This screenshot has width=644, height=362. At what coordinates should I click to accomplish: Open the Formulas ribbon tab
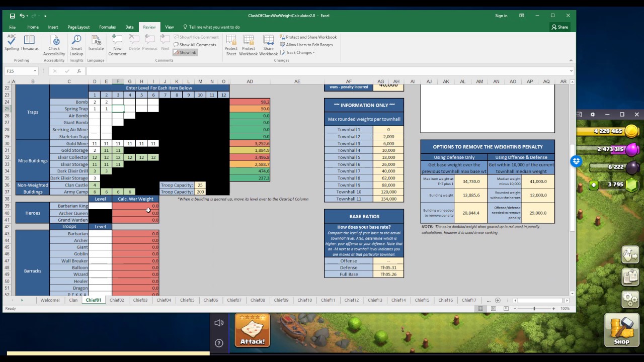tap(107, 27)
